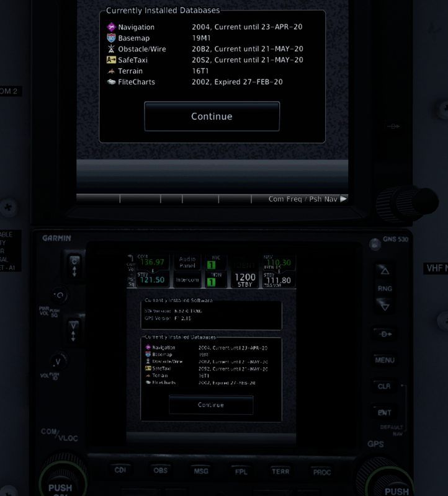Select Terrain version '16T1' text

pyautogui.click(x=200, y=71)
